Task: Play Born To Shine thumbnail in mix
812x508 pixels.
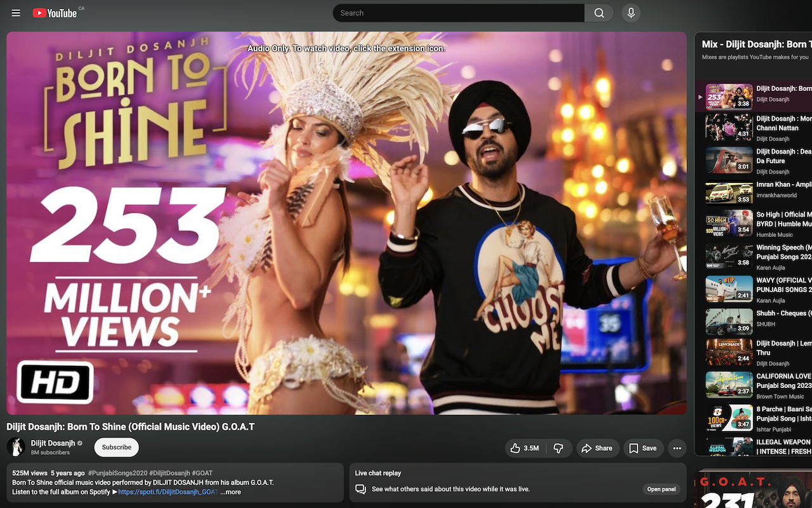Action: pyautogui.click(x=729, y=97)
